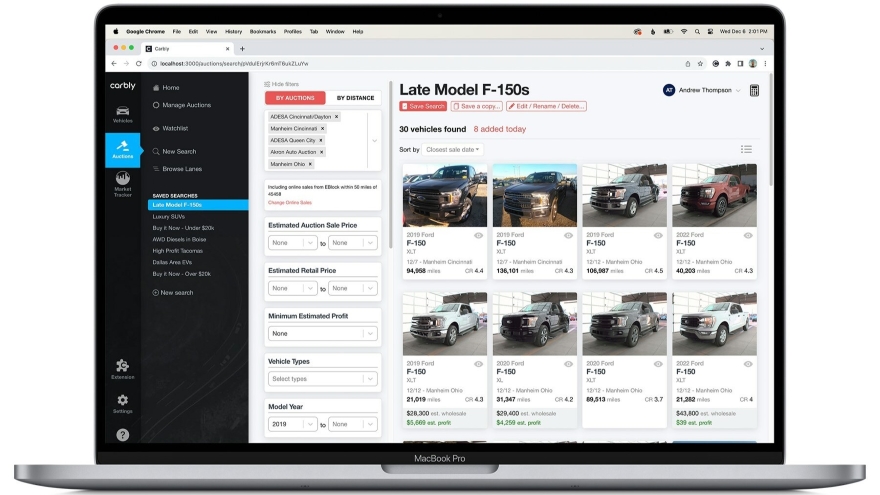Open the calculator icon at top right
The height and width of the screenshot is (495, 880).
click(754, 91)
